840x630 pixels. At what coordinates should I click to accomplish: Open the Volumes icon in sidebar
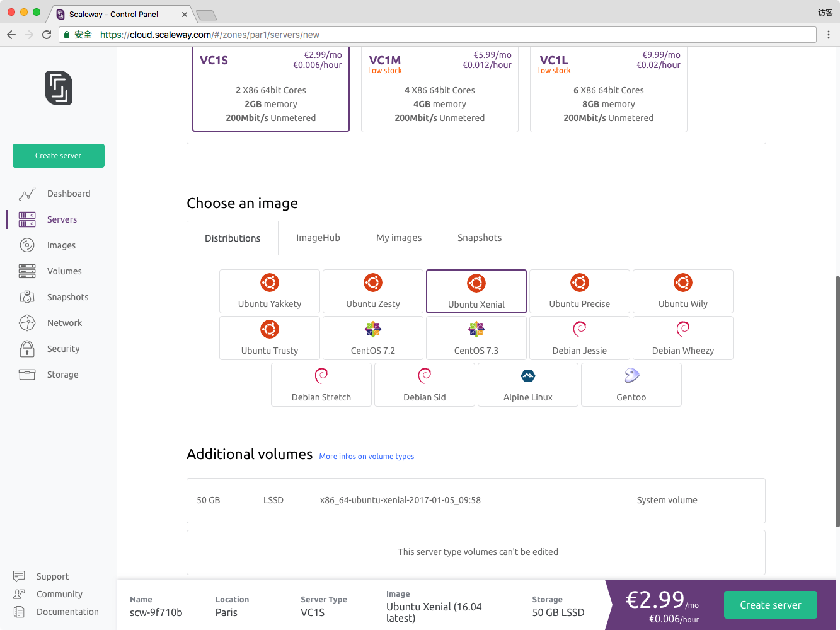point(27,271)
